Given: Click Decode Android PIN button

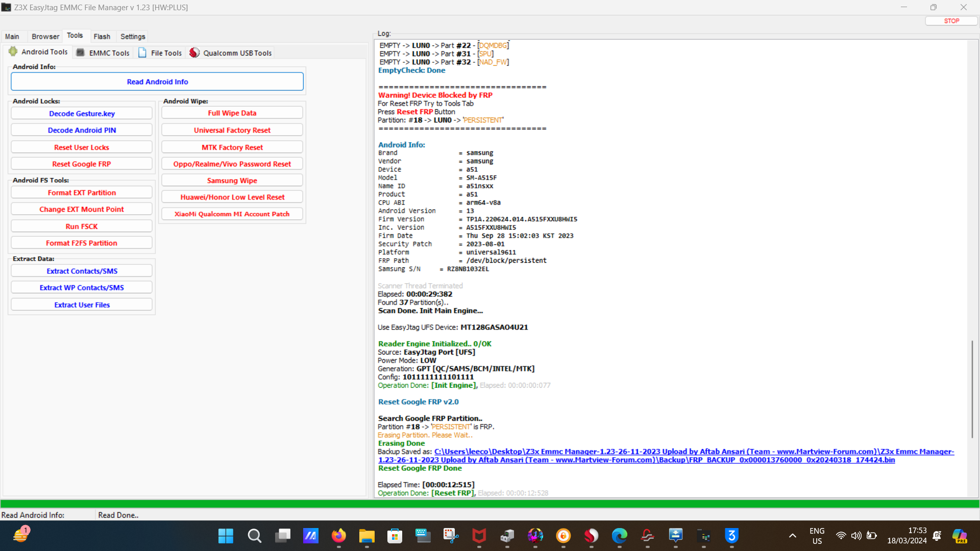Looking at the screenshot, I should (82, 130).
